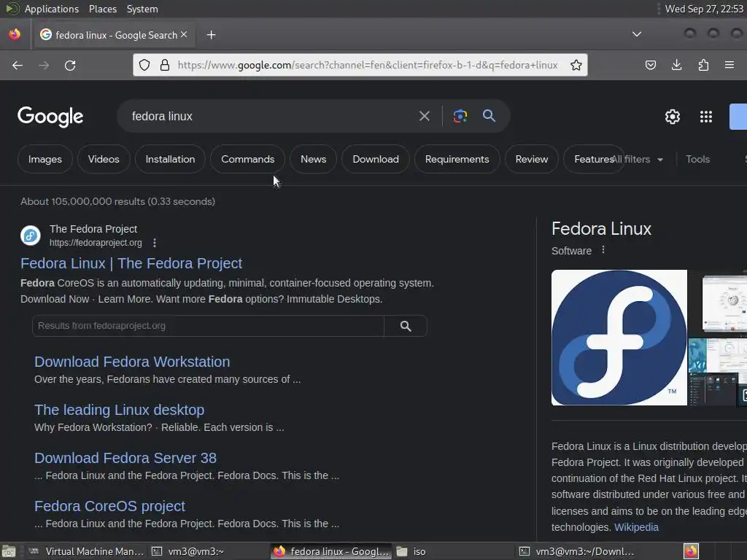747x560 pixels.
Task: Click the About 105,000,000 results text
Action: [117, 201]
